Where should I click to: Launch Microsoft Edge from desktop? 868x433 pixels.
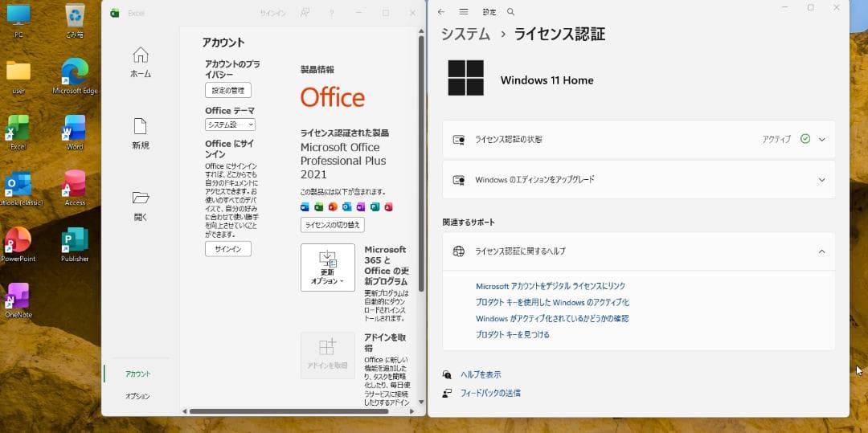(75, 77)
